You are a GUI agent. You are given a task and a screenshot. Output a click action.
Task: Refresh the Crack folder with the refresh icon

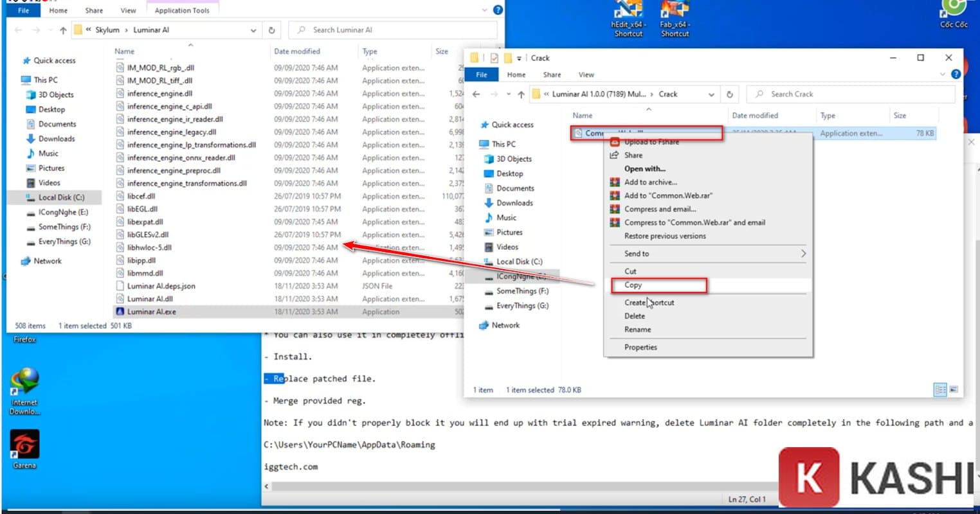click(x=730, y=94)
